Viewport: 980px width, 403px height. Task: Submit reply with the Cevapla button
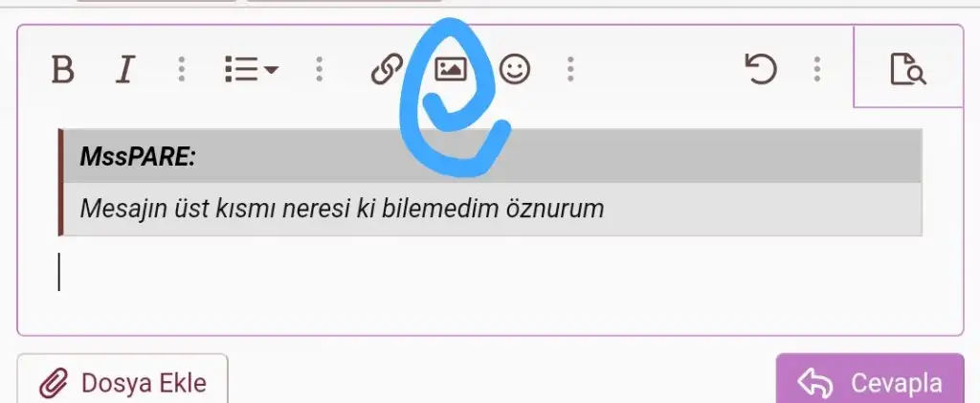870,380
